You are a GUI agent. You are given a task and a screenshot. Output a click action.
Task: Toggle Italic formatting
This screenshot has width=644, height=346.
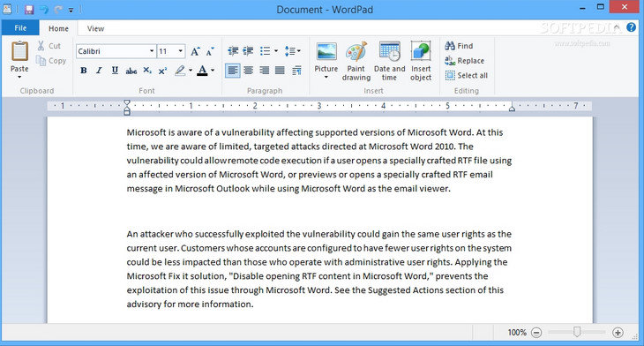(x=99, y=71)
